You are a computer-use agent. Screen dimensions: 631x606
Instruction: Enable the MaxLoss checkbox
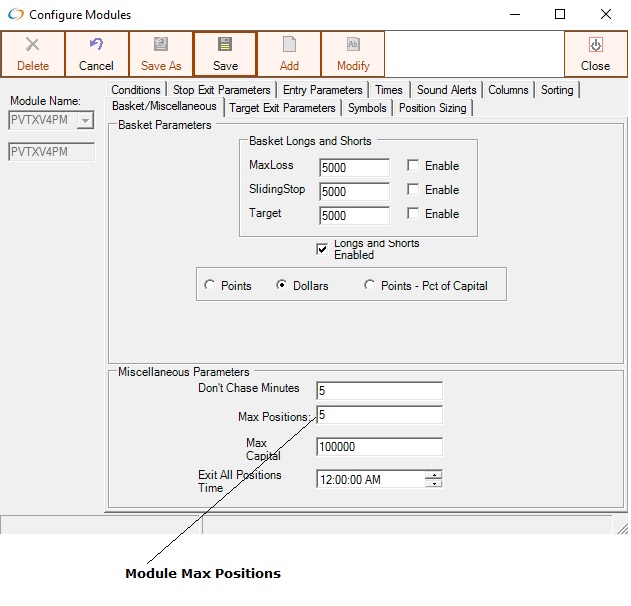(413, 166)
